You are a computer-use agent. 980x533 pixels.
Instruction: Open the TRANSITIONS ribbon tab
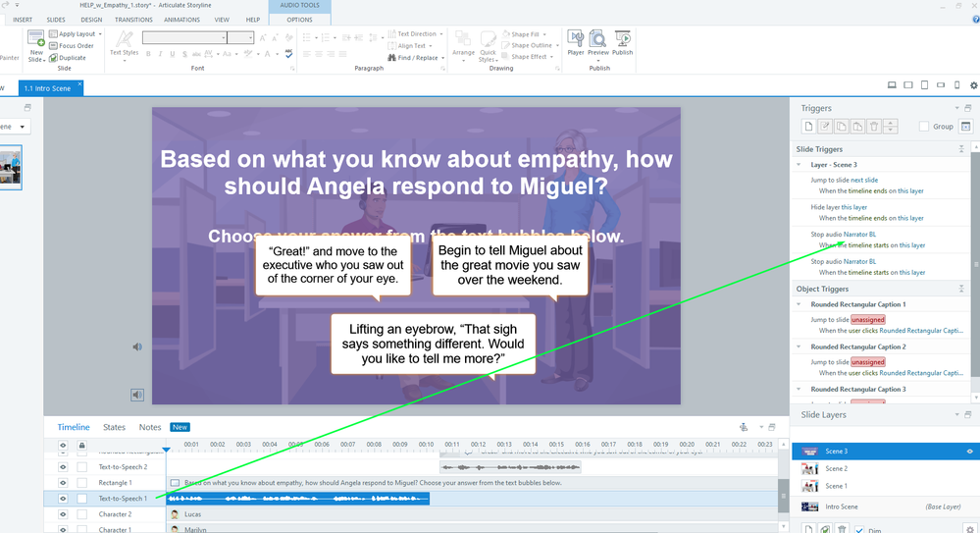point(133,20)
